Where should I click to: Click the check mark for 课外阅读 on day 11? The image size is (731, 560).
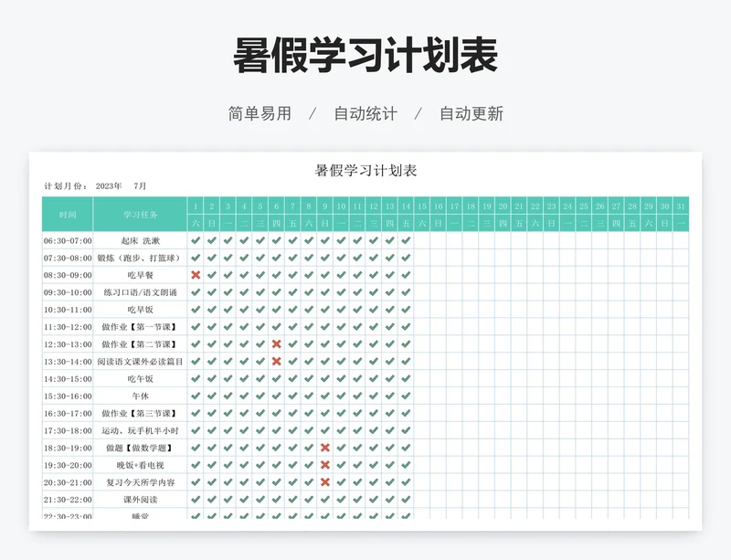[357, 500]
